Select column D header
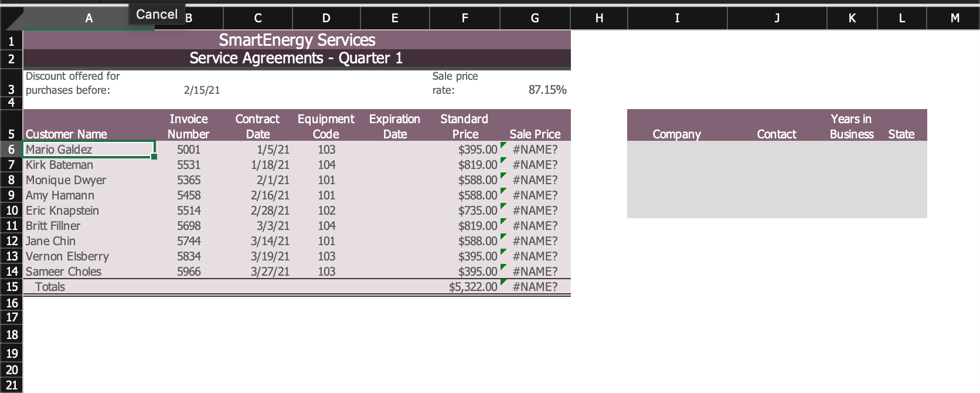980x393 pixels. pos(326,18)
